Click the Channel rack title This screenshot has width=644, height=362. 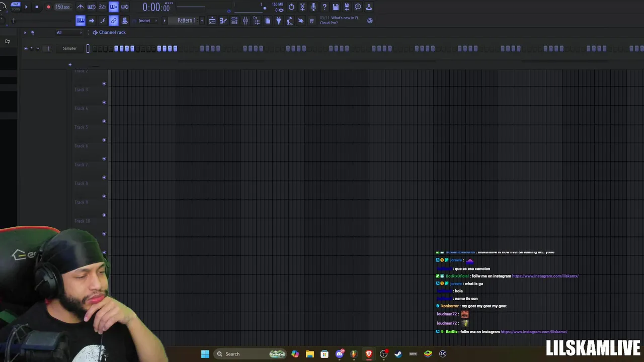(112, 32)
